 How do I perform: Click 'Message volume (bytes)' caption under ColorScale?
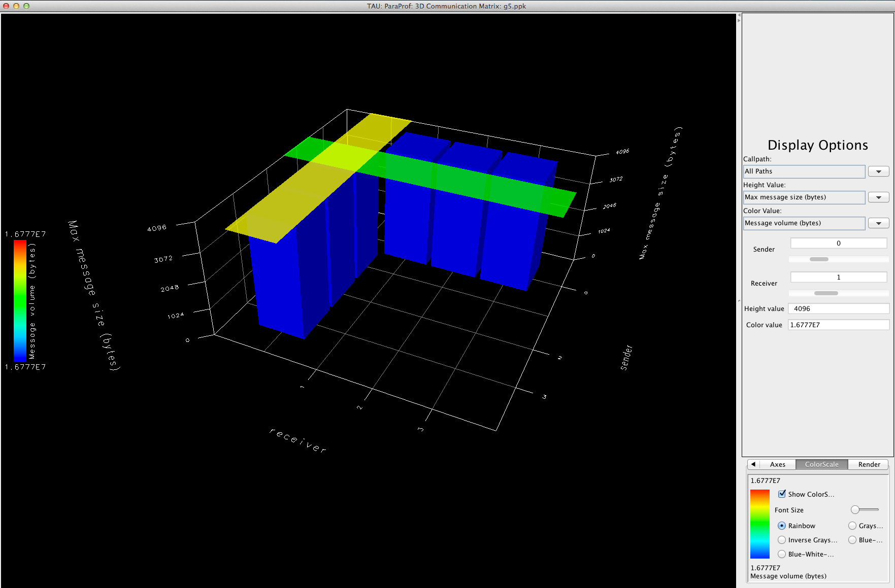[x=788, y=576]
